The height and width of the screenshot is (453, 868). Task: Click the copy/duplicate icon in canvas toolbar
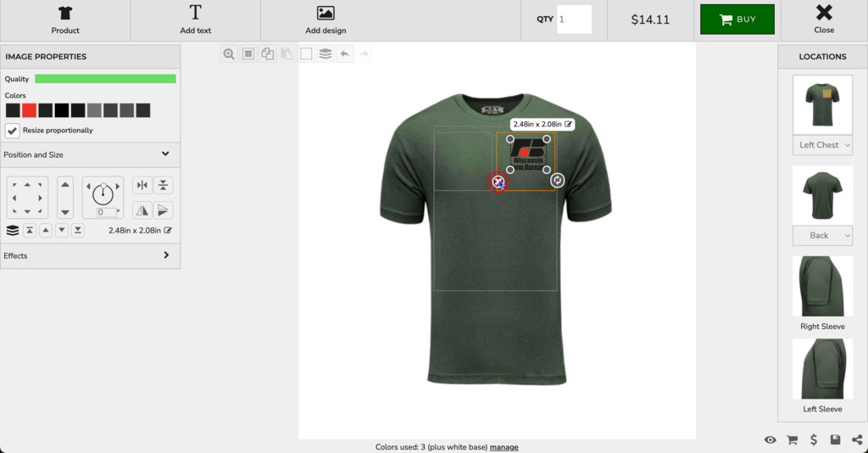[268, 54]
